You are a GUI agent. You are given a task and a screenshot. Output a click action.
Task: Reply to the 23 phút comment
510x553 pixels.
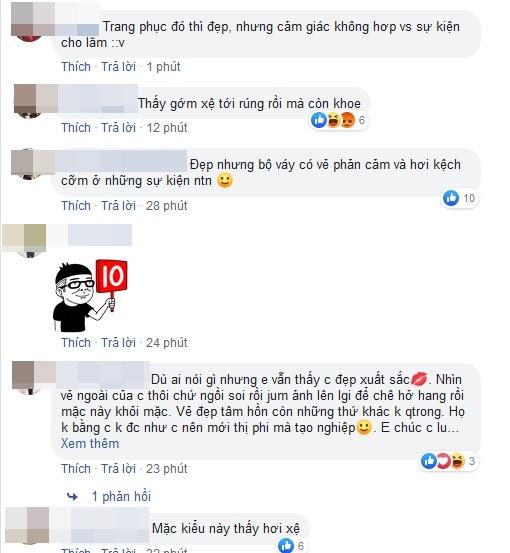click(119, 469)
